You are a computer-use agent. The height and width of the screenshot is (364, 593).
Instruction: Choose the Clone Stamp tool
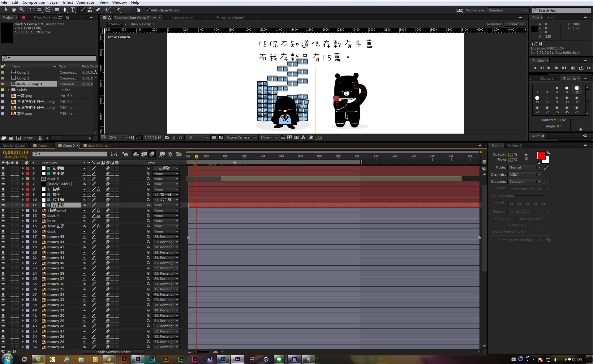point(90,10)
